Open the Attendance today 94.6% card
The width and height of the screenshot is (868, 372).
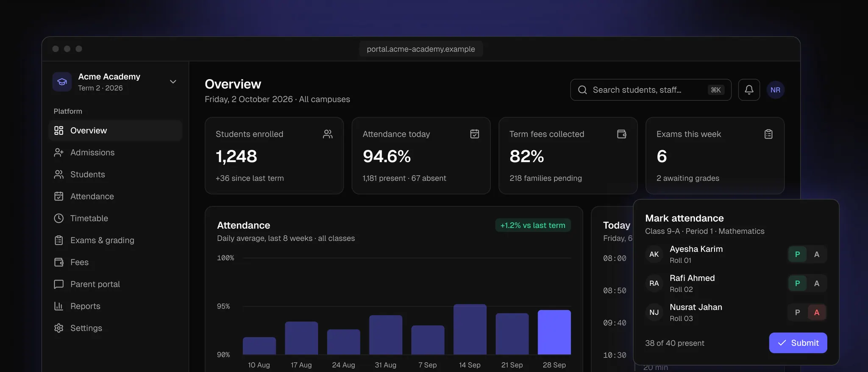(x=421, y=155)
